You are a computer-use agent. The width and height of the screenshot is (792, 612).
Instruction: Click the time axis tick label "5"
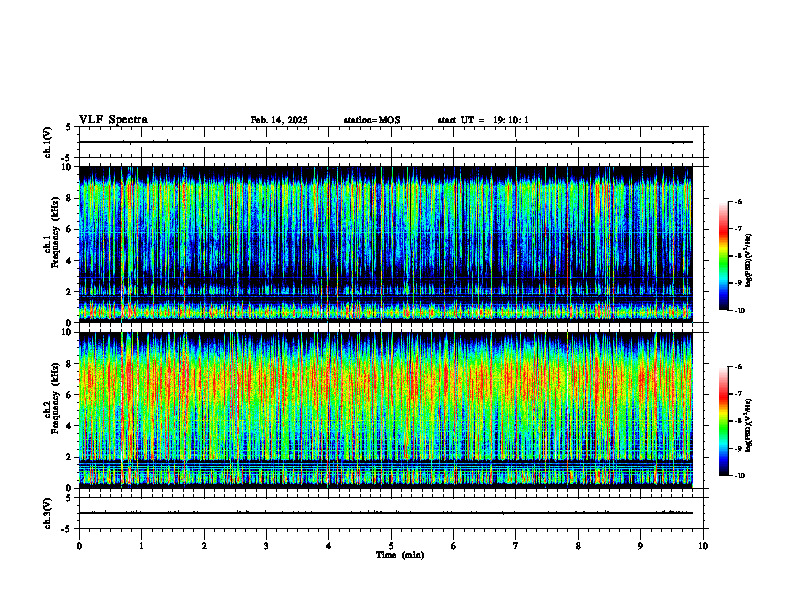pos(391,546)
